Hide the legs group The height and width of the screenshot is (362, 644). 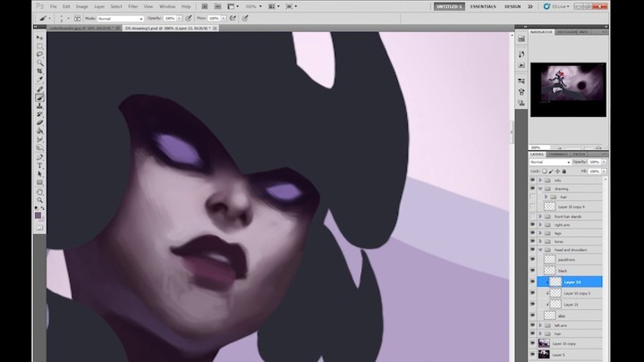(x=533, y=233)
